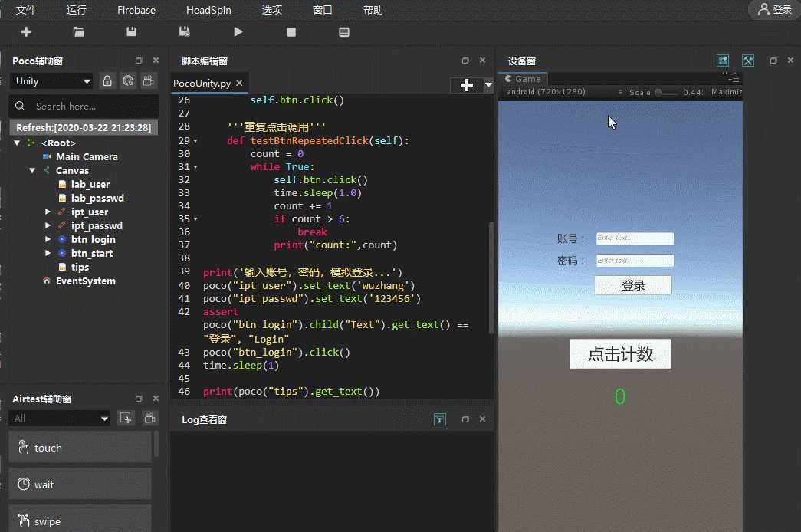The height and width of the screenshot is (532, 801).
Task: Open the wrench-and-hammer tools icon in device window
Action: [x=748, y=61]
